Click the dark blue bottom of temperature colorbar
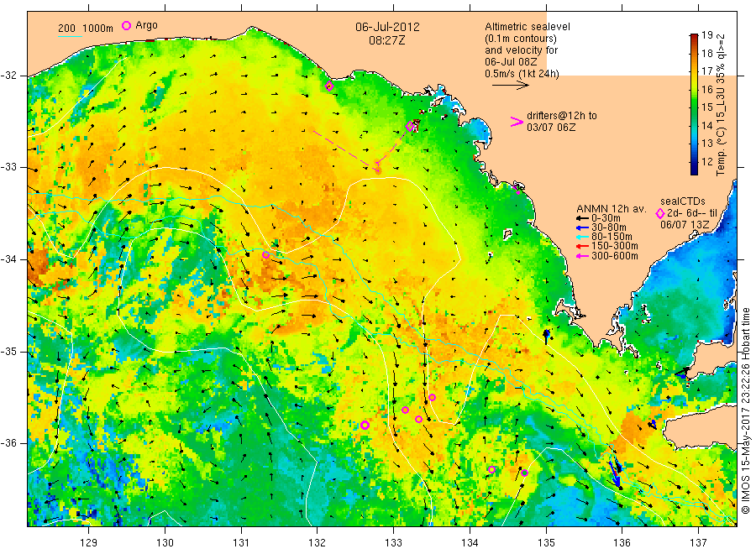756x554 pixels. pyautogui.click(x=694, y=169)
